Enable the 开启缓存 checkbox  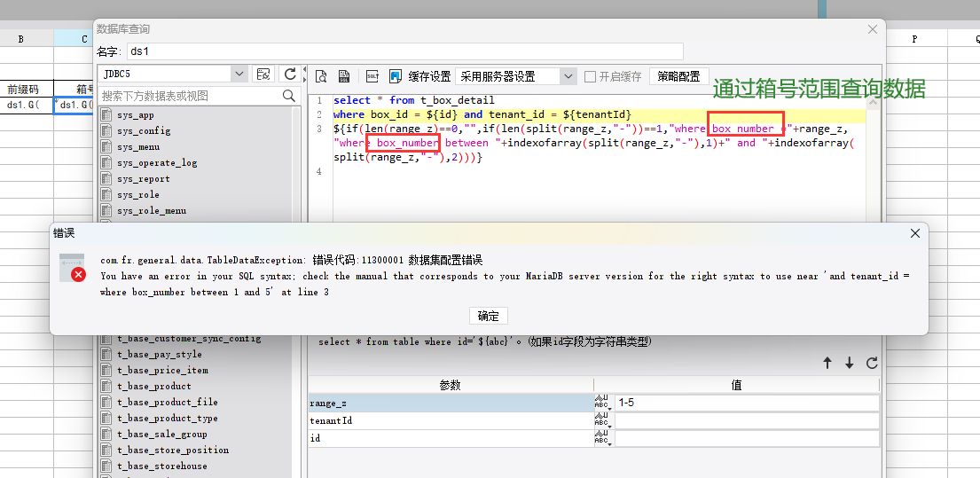coord(591,76)
